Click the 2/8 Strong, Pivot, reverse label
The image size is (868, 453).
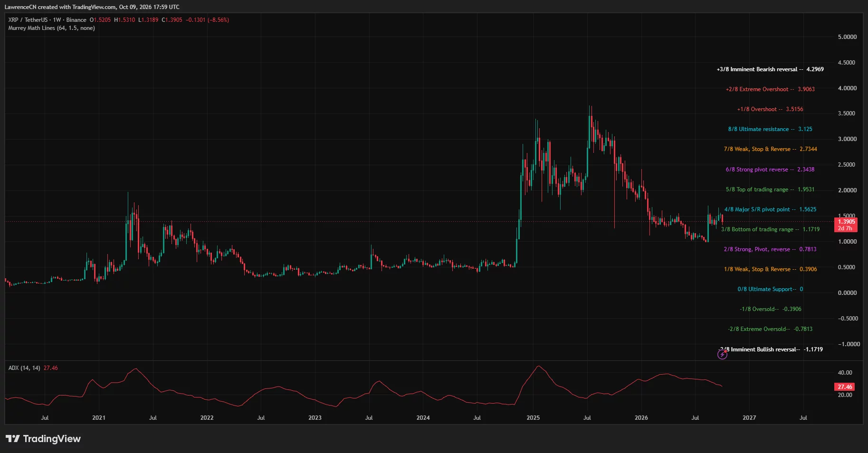click(x=770, y=249)
